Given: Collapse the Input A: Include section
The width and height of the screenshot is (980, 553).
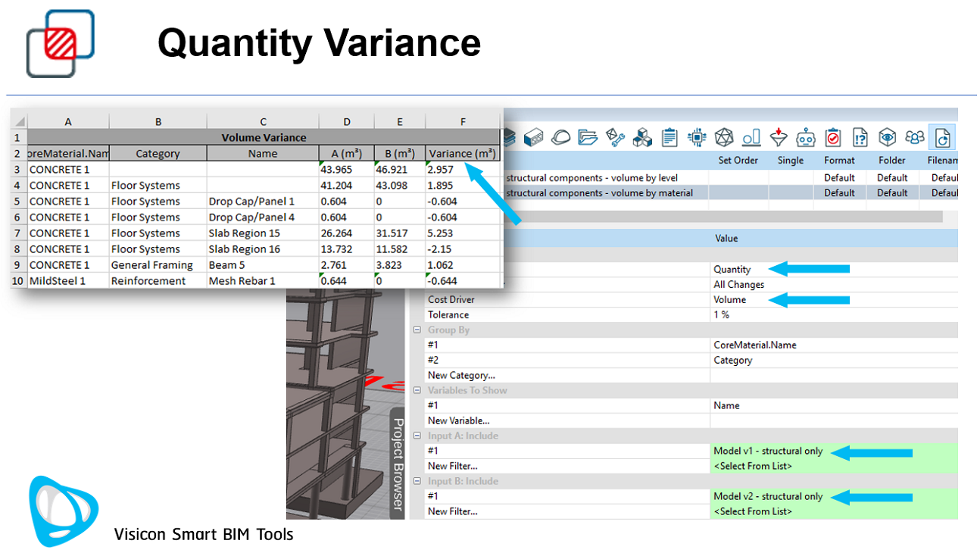Looking at the screenshot, I should (x=417, y=436).
